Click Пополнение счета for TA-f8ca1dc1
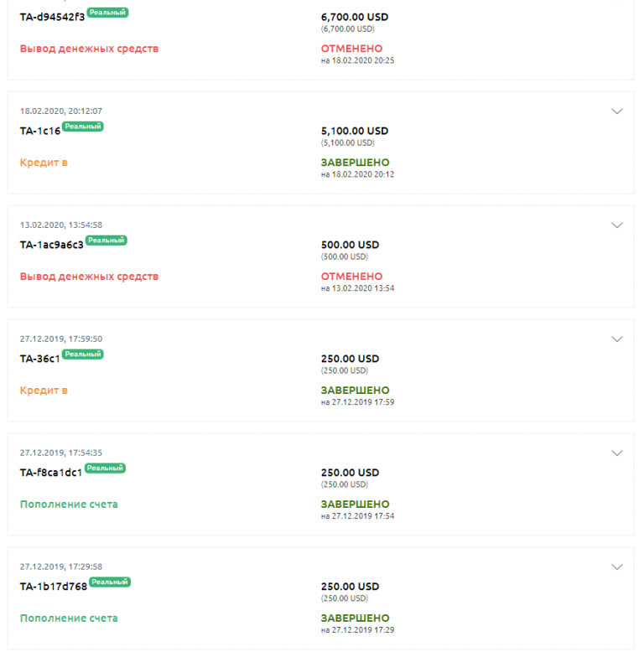Viewport: 644px width, 657px height. pyautogui.click(x=69, y=504)
